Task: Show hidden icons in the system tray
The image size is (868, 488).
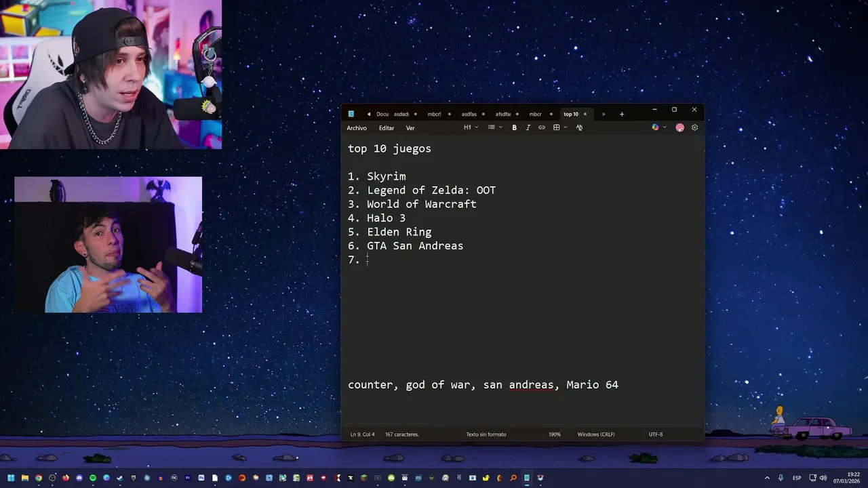Action: (767, 478)
